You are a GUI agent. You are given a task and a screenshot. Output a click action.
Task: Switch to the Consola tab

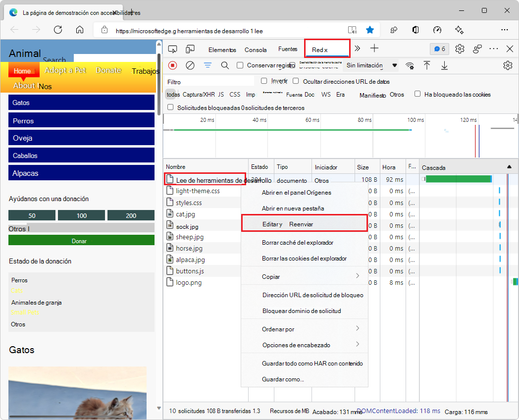(x=256, y=50)
